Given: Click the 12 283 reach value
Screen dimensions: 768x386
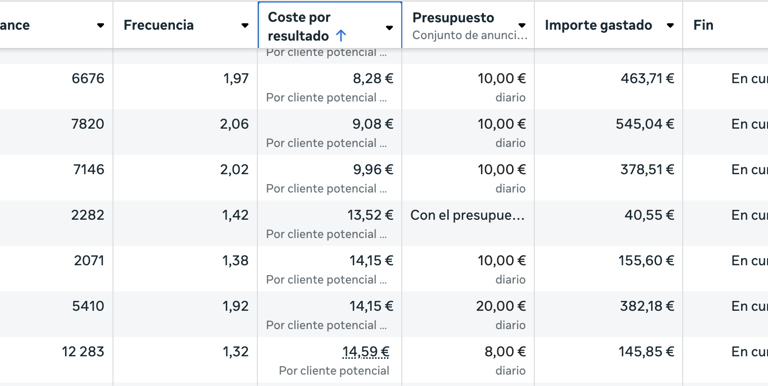Looking at the screenshot, I should coord(83,352).
